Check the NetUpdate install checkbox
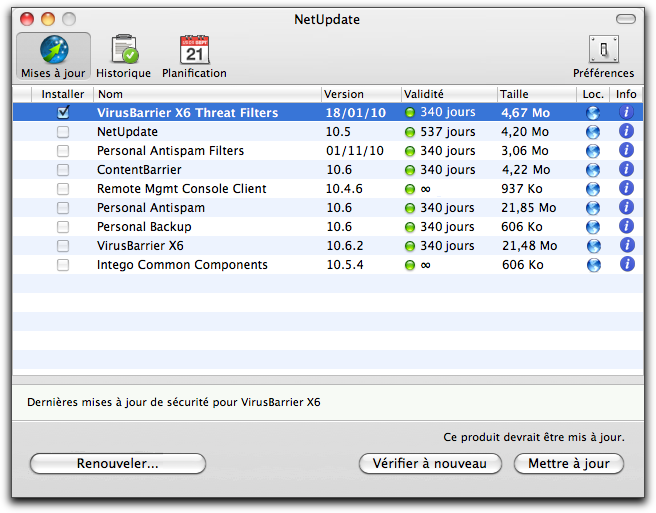Screen dimensions: 656x513 pyautogui.click(x=63, y=132)
